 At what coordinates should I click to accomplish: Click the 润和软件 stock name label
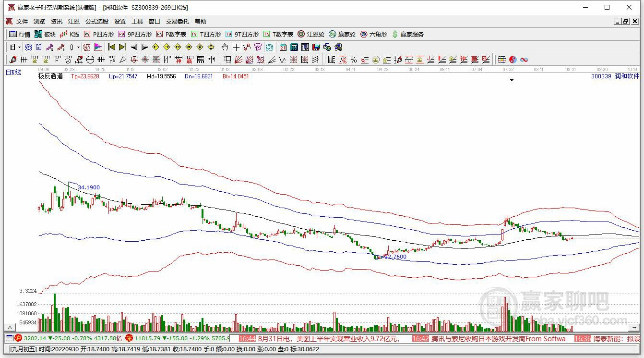(627, 76)
